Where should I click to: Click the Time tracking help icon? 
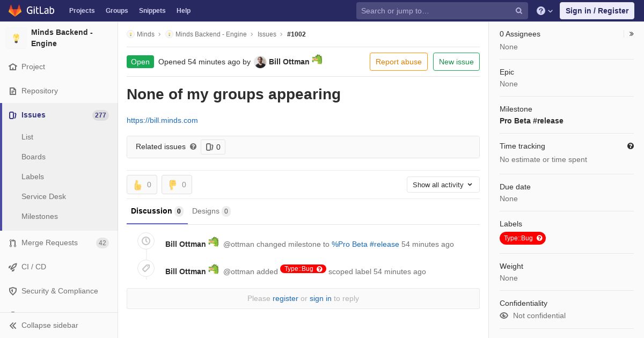tap(631, 146)
